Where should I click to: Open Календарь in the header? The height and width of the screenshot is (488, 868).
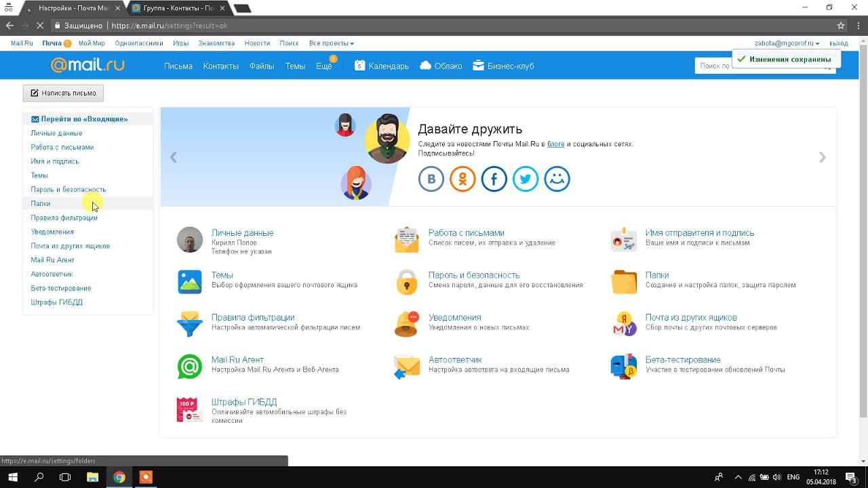click(x=382, y=66)
